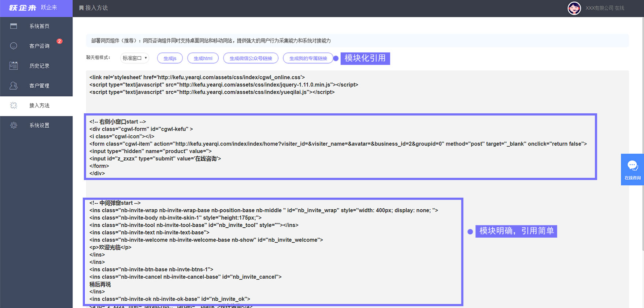Click the nb-invite-body skin-1 code line

[175, 217]
